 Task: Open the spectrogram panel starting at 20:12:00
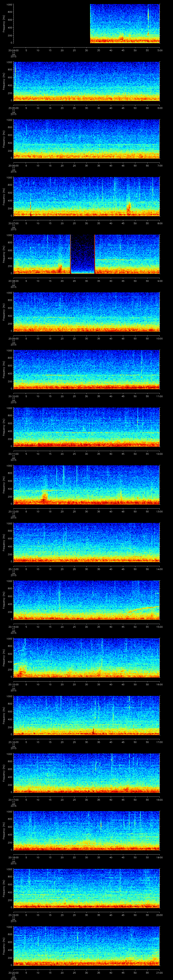(87, 485)
